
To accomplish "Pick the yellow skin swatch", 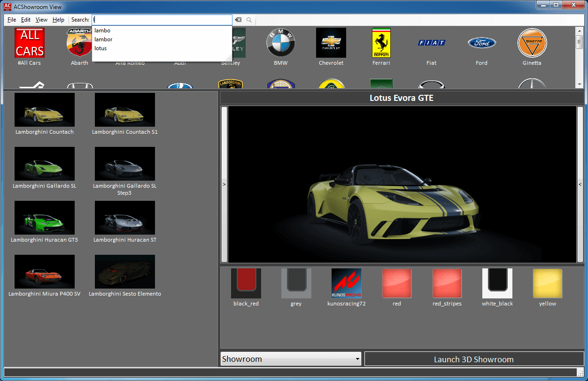I will coord(548,283).
